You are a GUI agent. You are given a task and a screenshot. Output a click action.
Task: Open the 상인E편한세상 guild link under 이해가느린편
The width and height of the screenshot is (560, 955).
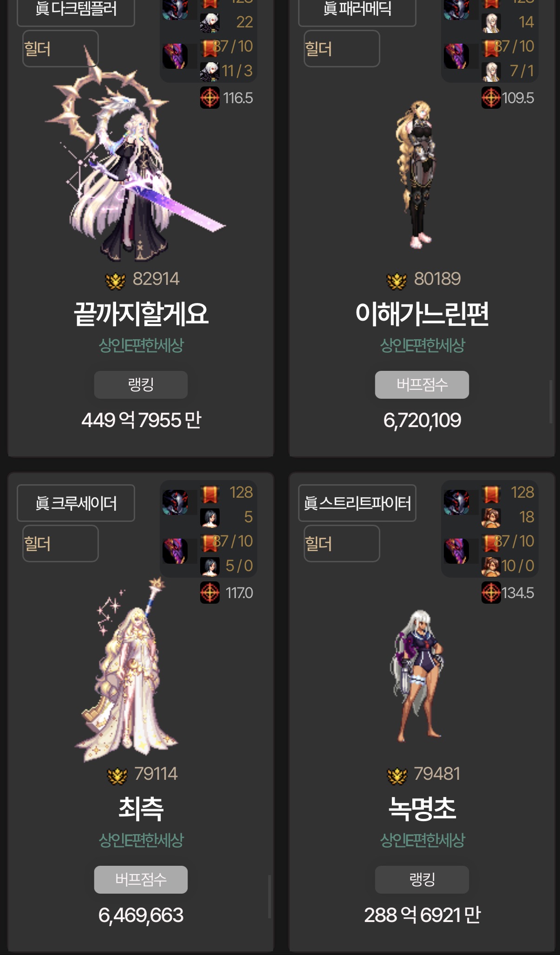(422, 345)
